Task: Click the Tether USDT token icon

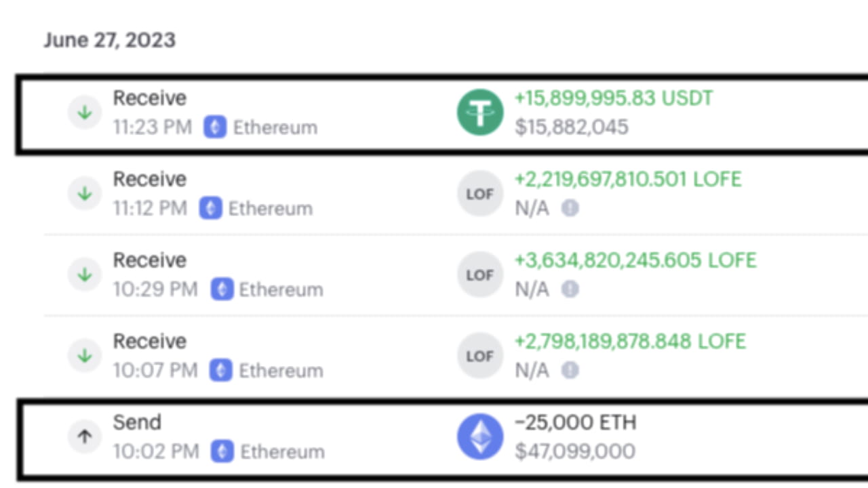Action: 480,113
